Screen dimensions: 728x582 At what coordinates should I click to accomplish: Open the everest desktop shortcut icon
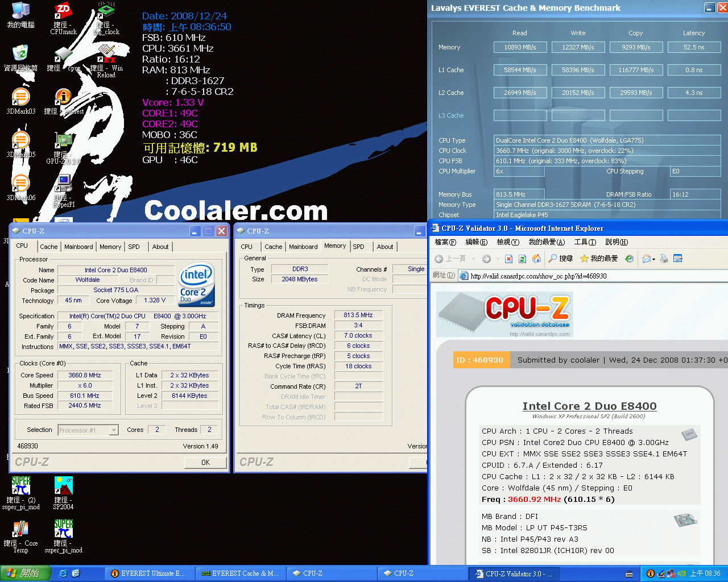coord(63,101)
